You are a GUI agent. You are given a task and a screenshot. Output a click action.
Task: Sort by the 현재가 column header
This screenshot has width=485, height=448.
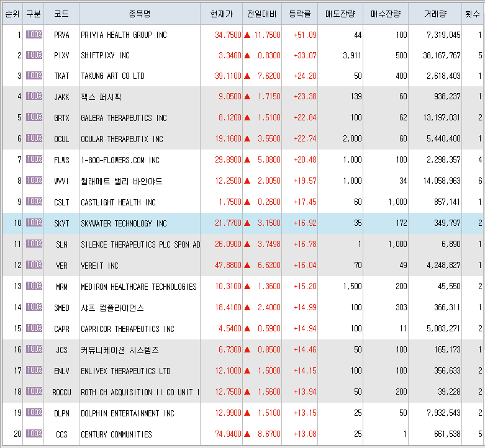tap(222, 14)
